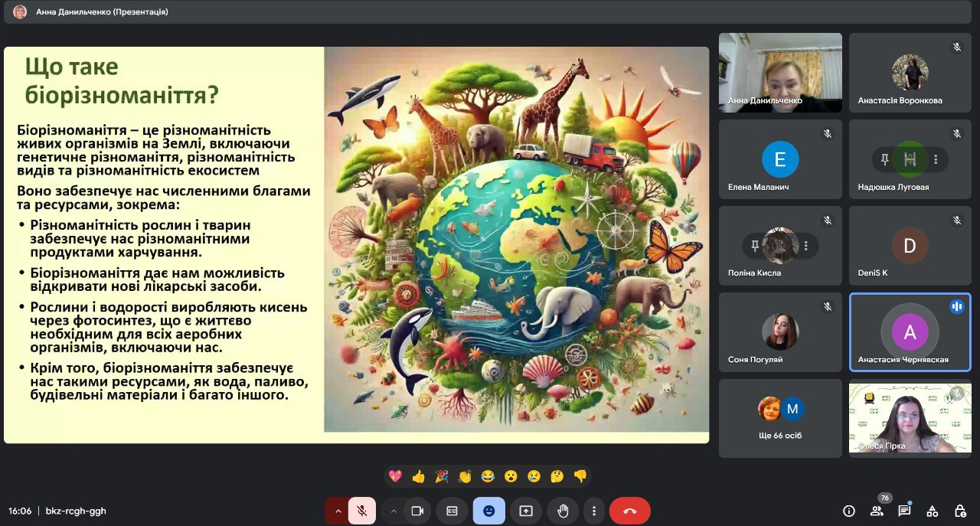Image resolution: width=980 pixels, height=526 pixels.
Task: Turn on closed captions
Action: click(x=452, y=511)
